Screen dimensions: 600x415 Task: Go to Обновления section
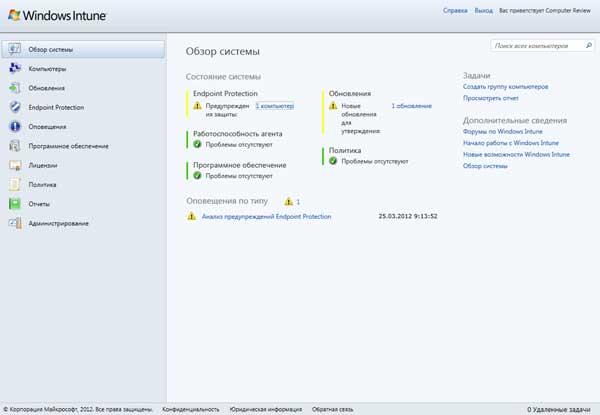point(46,88)
